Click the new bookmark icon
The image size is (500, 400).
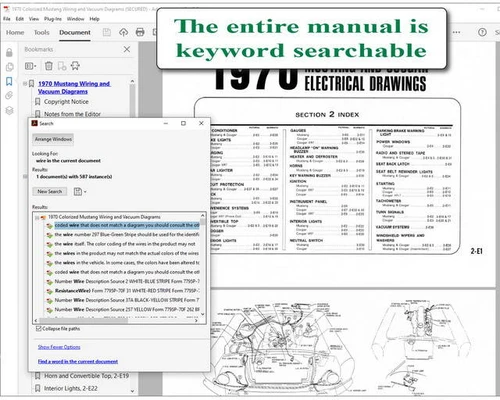(62, 66)
